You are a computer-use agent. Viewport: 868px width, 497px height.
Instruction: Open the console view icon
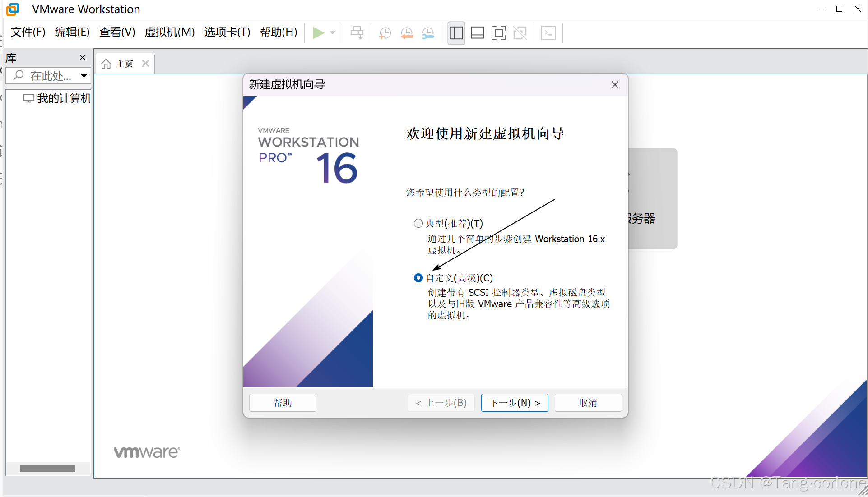(x=548, y=32)
